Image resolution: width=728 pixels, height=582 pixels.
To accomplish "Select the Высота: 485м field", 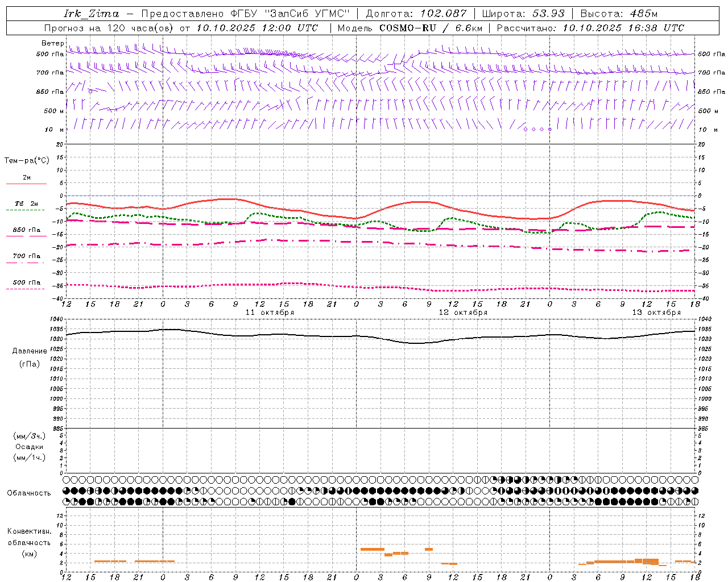I will 619,14.
